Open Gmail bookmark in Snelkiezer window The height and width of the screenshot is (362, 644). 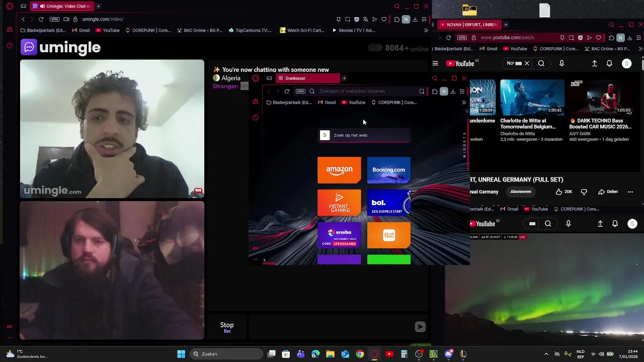327,103
